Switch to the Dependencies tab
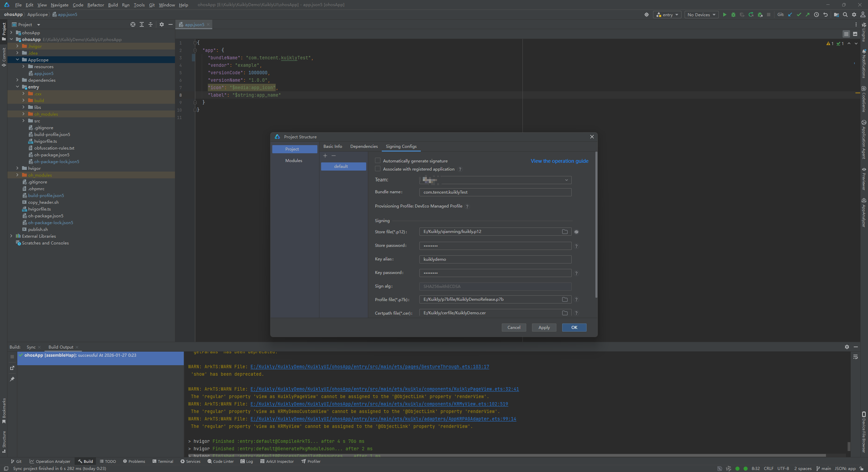The height and width of the screenshot is (472, 868). 364,146
